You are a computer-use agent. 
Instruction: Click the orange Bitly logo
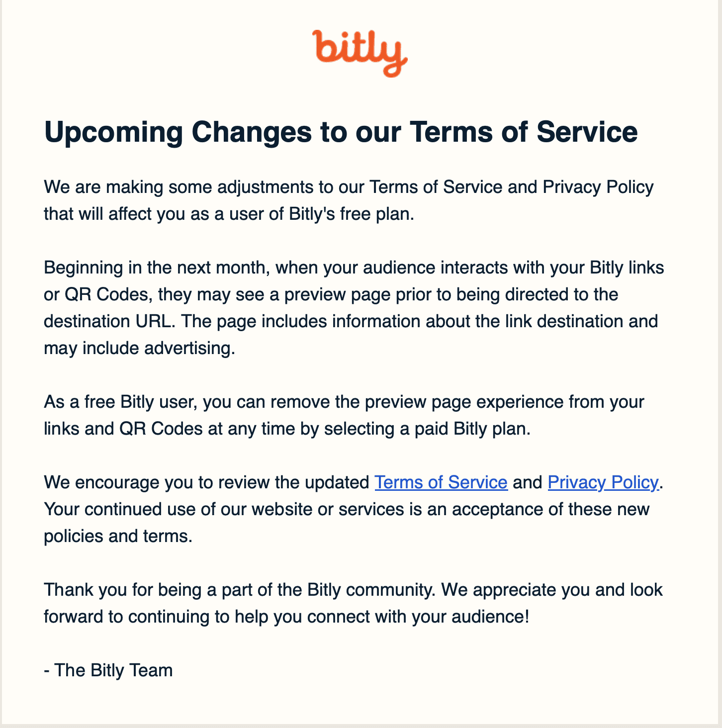point(360,53)
